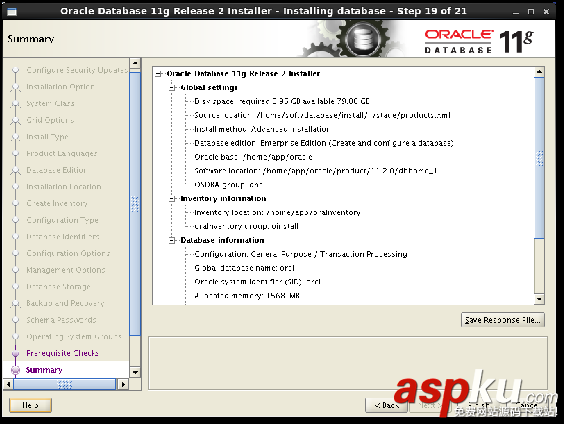Minimize the installer window

click(516, 12)
